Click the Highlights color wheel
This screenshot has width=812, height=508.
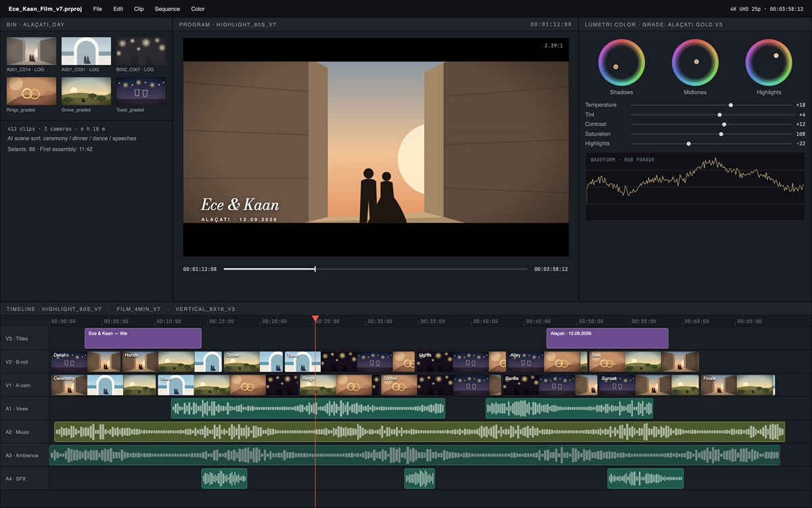[x=769, y=62]
